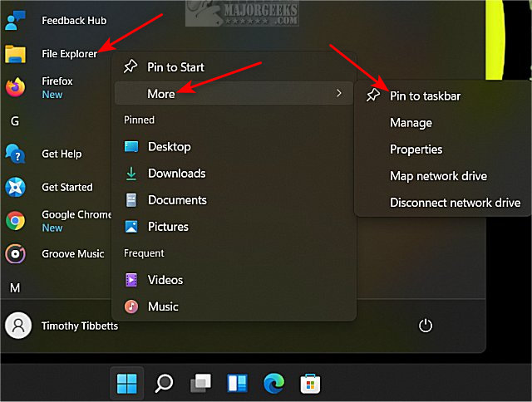Open pinned Downloads folder entry

coord(234,174)
